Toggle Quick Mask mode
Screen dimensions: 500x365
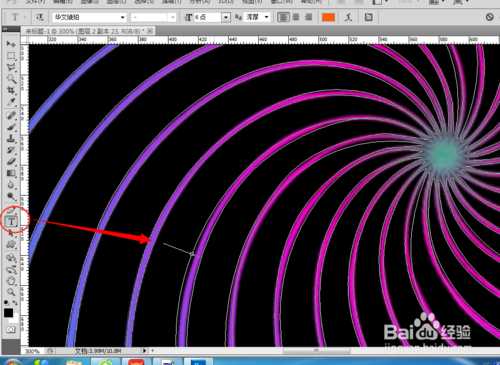pos(11,329)
